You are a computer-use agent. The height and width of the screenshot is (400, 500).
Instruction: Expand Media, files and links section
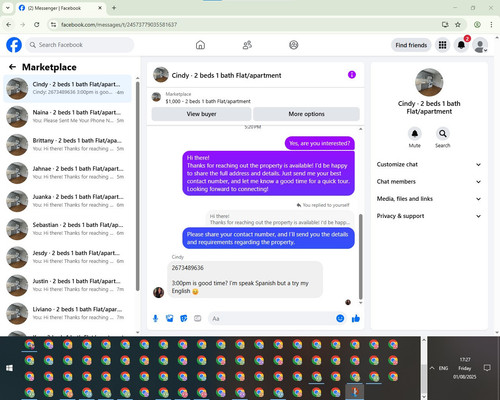pos(429,199)
